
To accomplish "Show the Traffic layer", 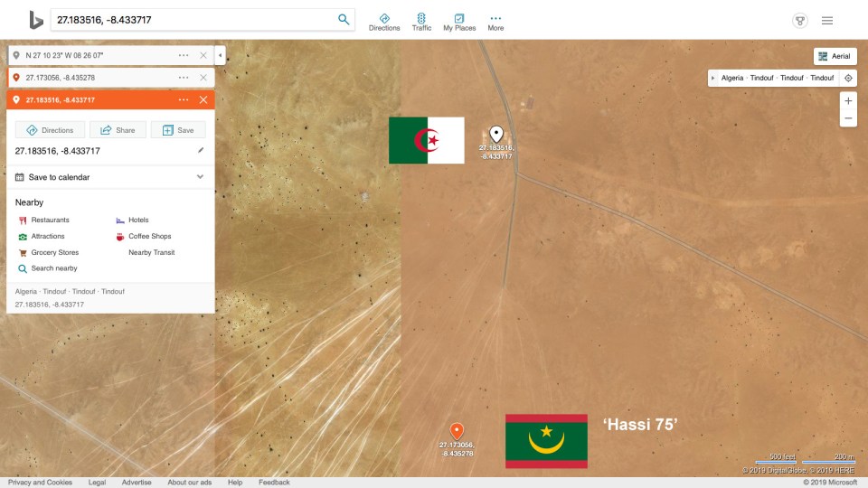I will pos(421,22).
